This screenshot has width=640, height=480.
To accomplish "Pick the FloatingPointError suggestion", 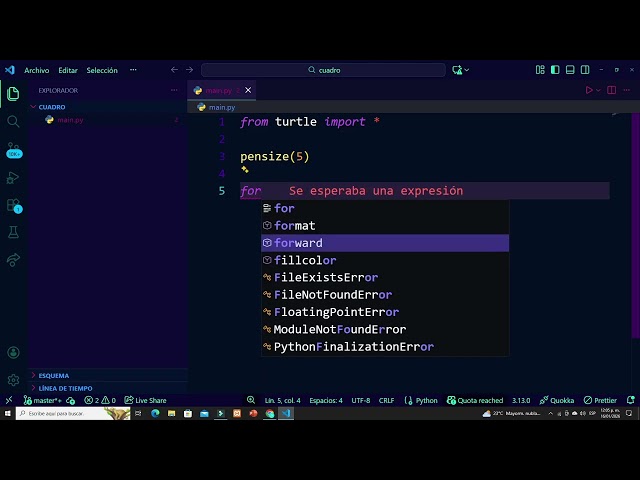I will pyautogui.click(x=385, y=312).
